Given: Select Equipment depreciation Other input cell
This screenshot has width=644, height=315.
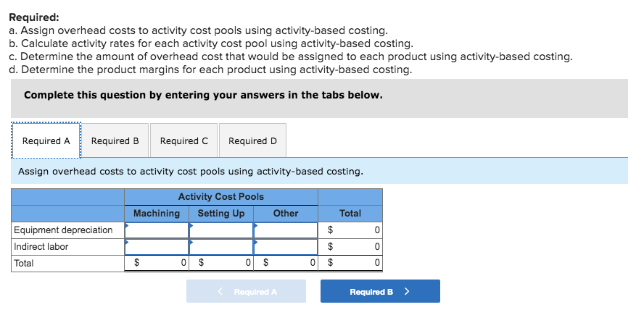Looking at the screenshot, I should coord(286,230).
